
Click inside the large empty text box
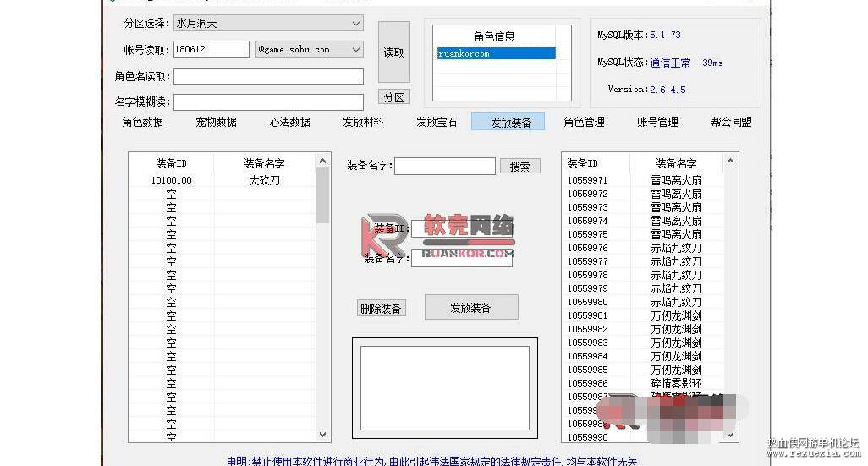(444, 388)
